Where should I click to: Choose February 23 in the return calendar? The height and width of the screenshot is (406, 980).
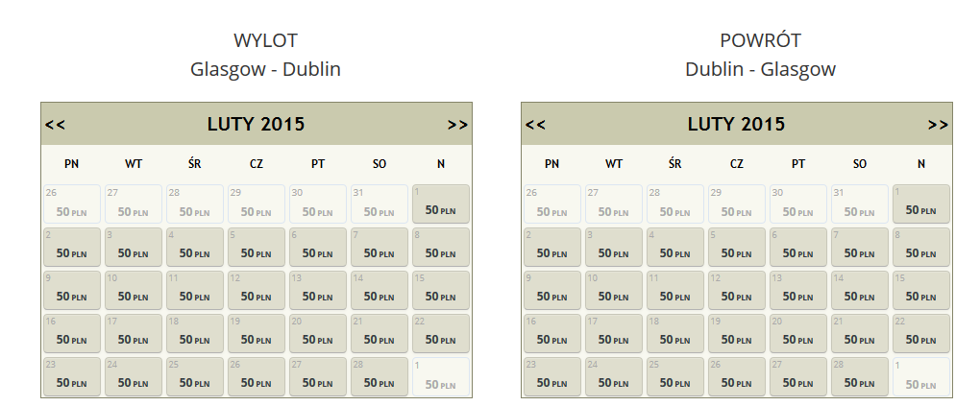pyautogui.click(x=551, y=376)
